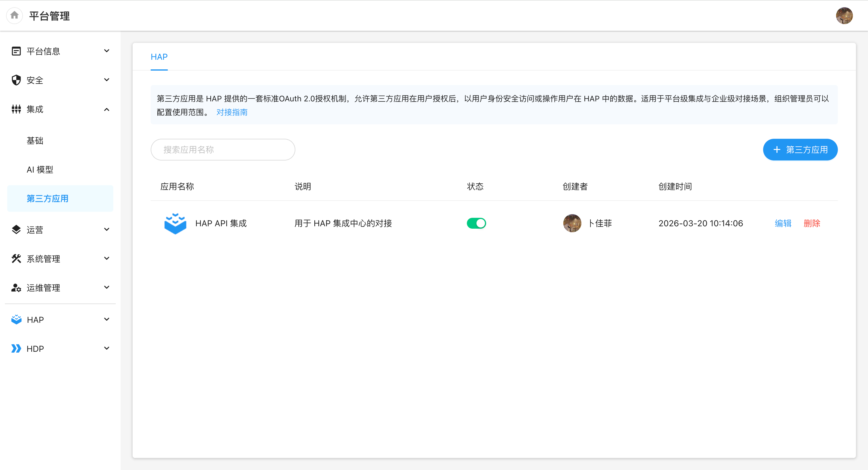Select the HAP tab
This screenshot has width=868, height=470.
click(x=159, y=57)
